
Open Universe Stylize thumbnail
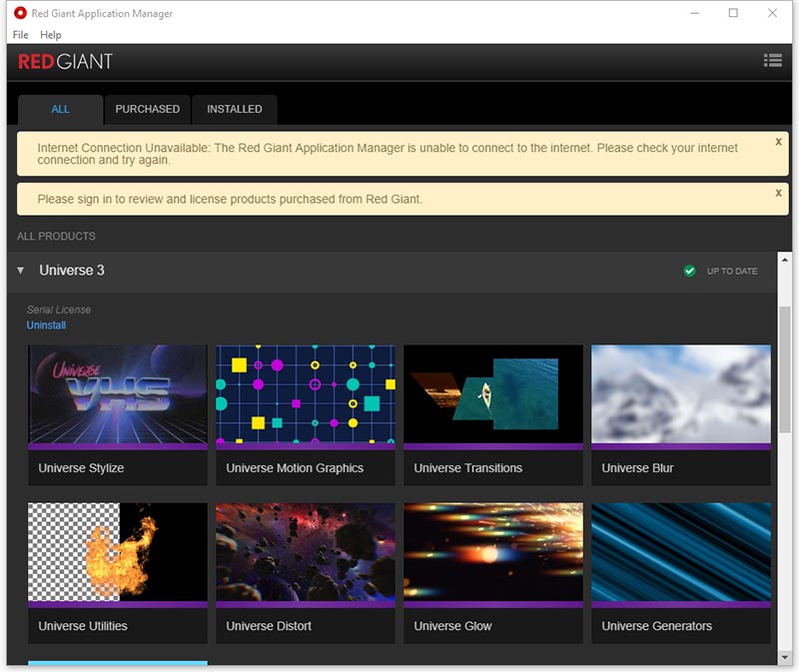tap(118, 393)
